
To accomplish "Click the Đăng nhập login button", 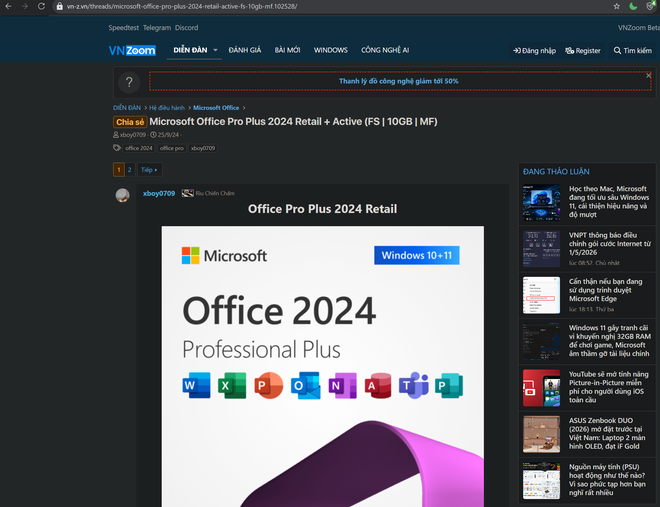I will pos(534,50).
